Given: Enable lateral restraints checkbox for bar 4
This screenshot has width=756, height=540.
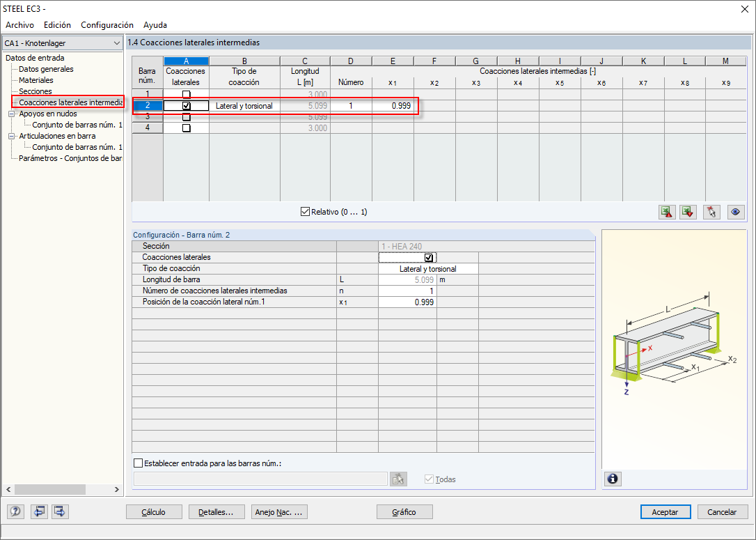Looking at the screenshot, I should click(x=186, y=128).
